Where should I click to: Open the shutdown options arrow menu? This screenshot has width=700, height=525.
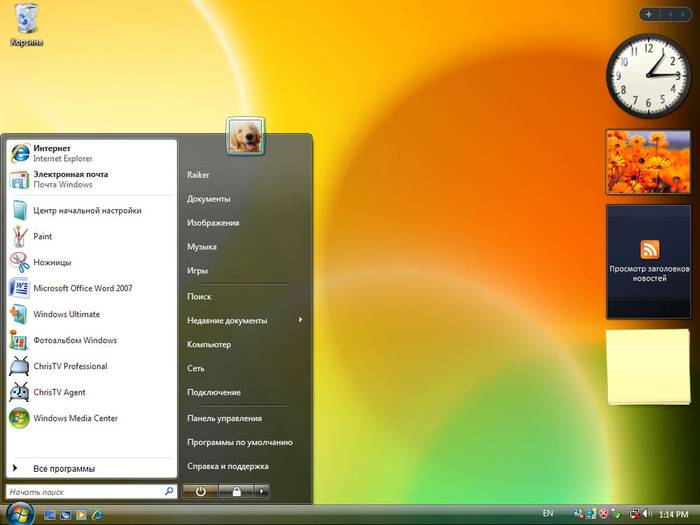[262, 491]
